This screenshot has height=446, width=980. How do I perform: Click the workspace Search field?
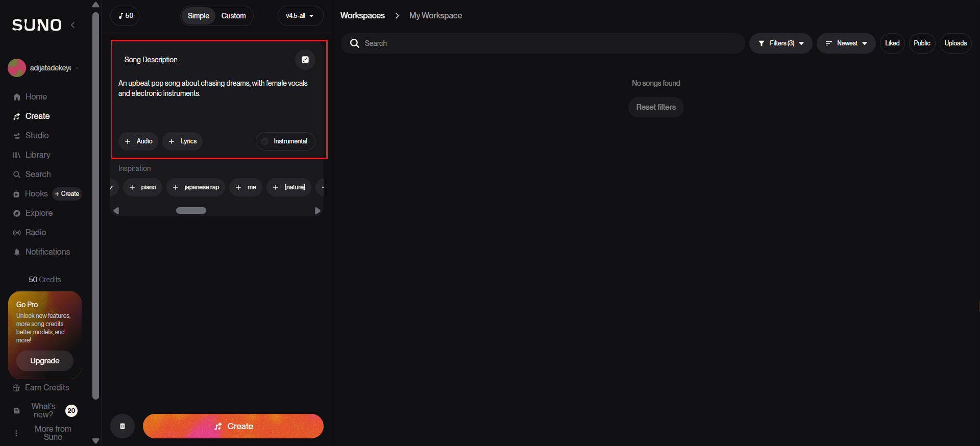click(543, 43)
